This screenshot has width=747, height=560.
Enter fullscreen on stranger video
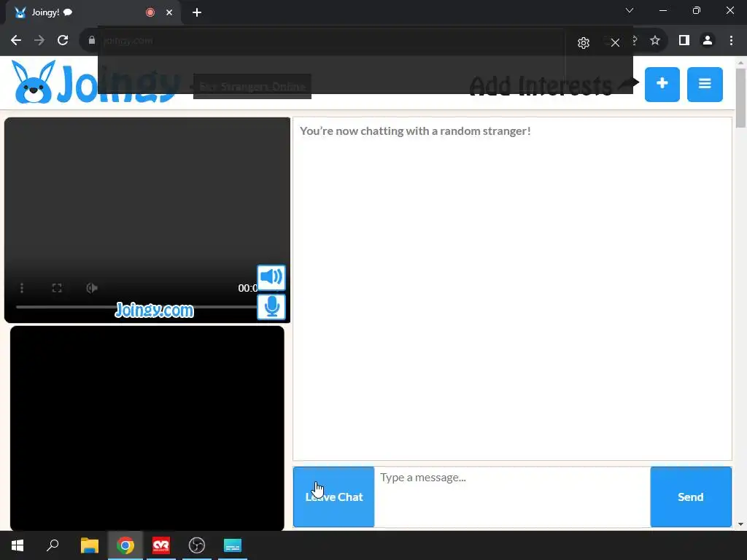57,288
